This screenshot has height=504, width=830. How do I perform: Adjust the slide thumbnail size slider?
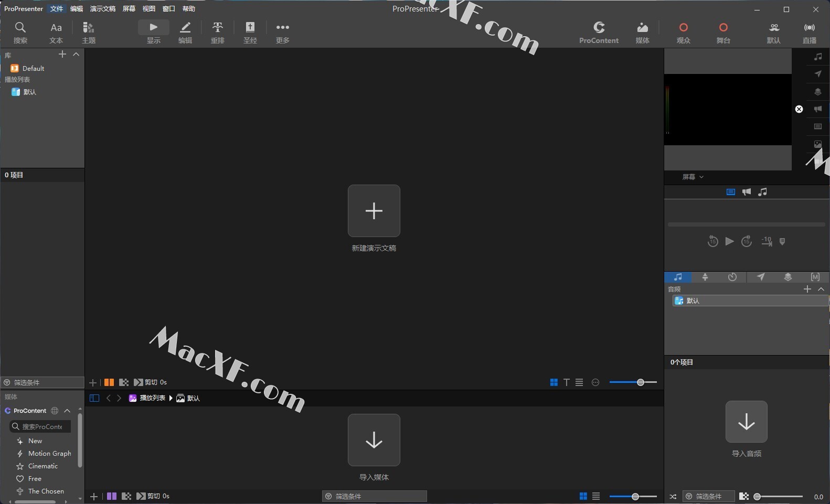coord(633,382)
